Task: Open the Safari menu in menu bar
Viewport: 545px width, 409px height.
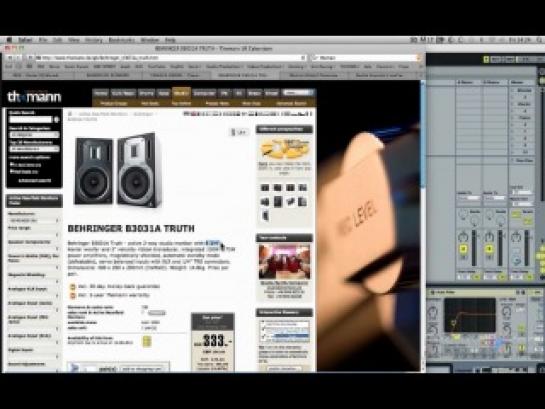Action: [x=25, y=40]
